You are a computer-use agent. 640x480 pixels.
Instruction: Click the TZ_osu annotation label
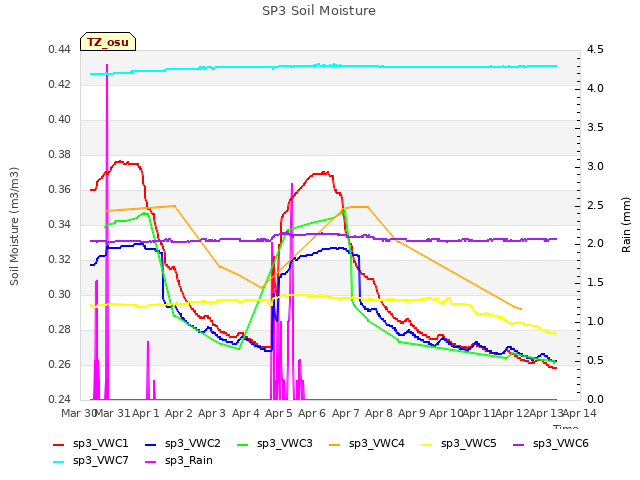[108, 42]
